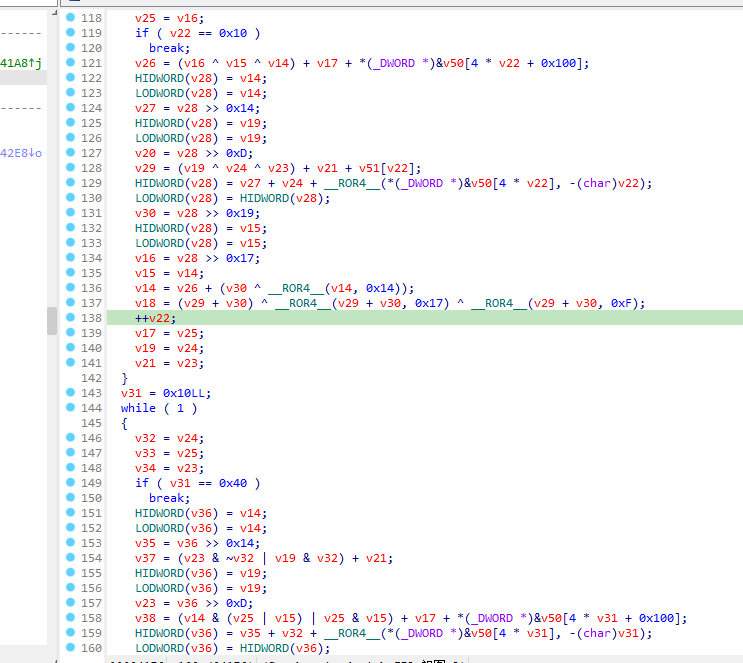The width and height of the screenshot is (743, 663).
Task: Click 'v27 = v28 >> 0x14;' line
Action: click(x=198, y=109)
